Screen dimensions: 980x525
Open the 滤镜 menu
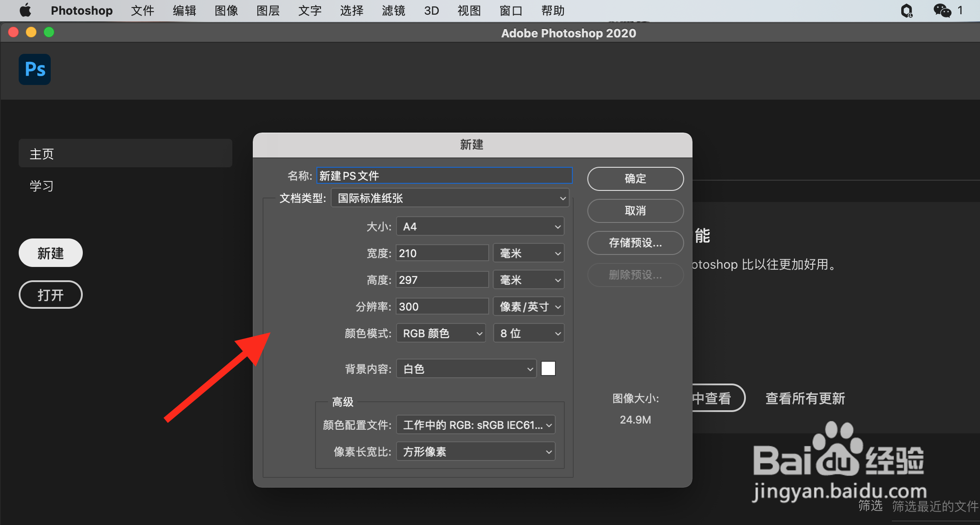click(x=393, y=10)
